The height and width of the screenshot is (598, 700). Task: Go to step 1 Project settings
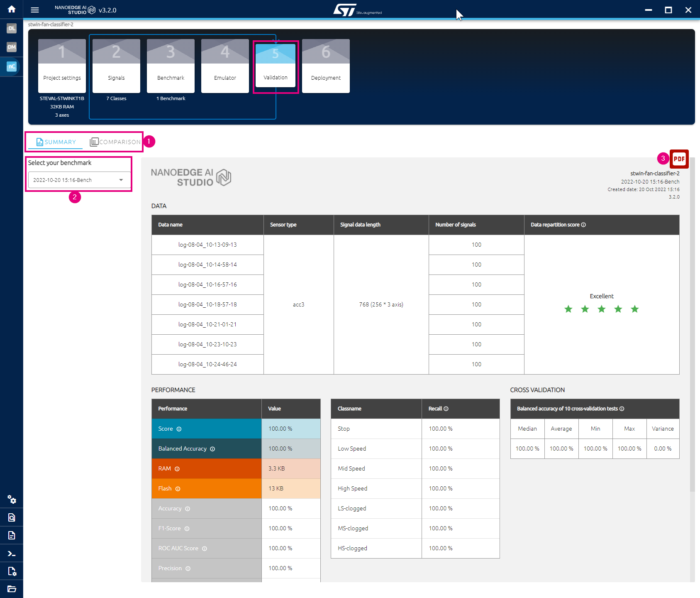pos(62,66)
